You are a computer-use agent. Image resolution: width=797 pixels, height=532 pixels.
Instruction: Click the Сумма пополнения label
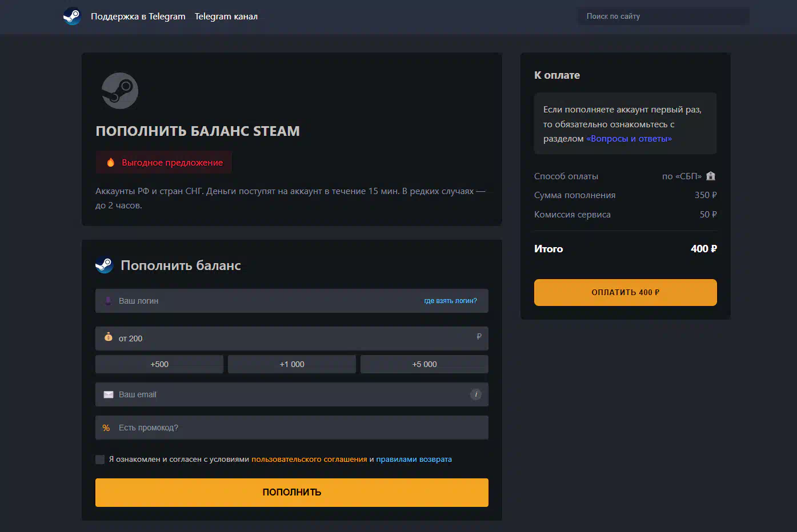(x=575, y=195)
